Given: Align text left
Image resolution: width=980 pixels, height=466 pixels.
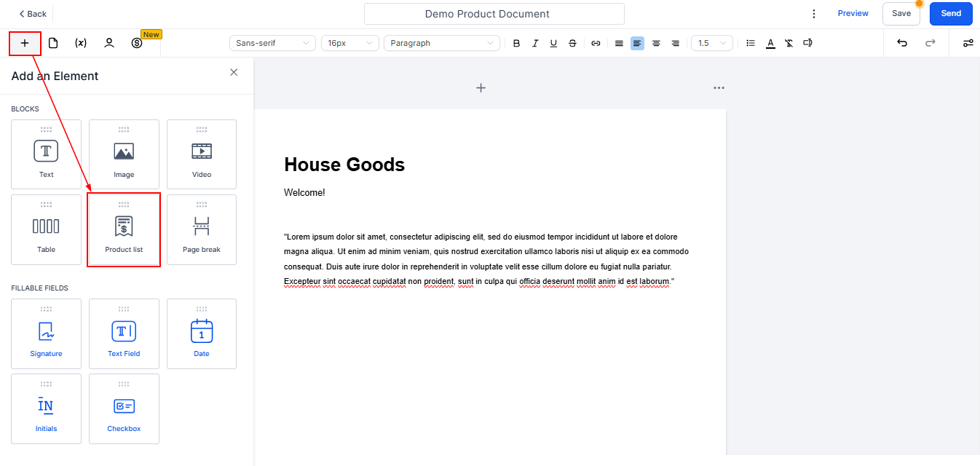Looking at the screenshot, I should click(637, 43).
